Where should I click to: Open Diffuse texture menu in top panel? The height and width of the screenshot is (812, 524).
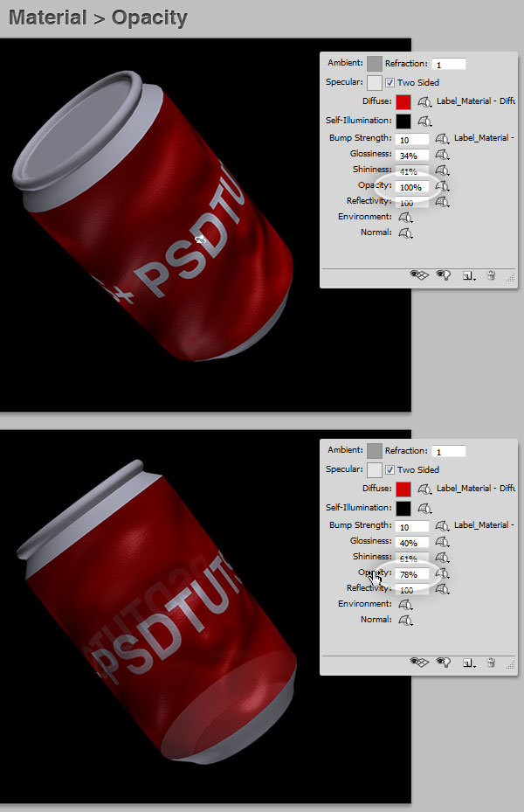point(424,102)
